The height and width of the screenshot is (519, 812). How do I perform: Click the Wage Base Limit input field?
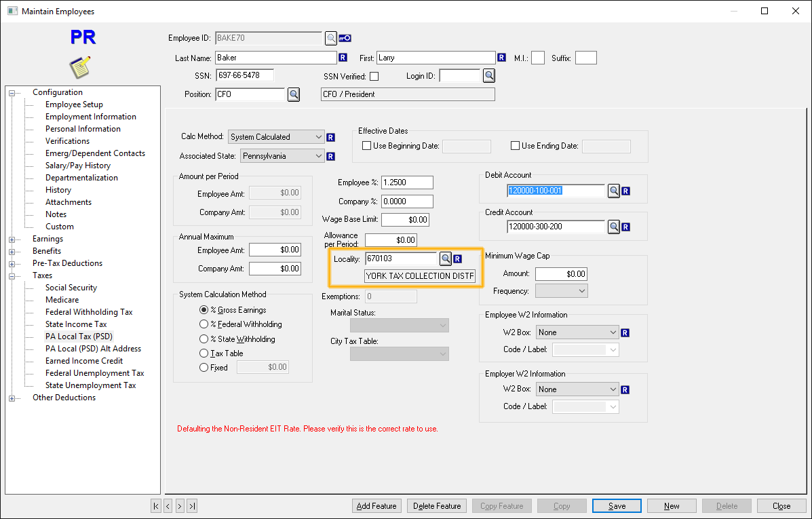tap(406, 219)
